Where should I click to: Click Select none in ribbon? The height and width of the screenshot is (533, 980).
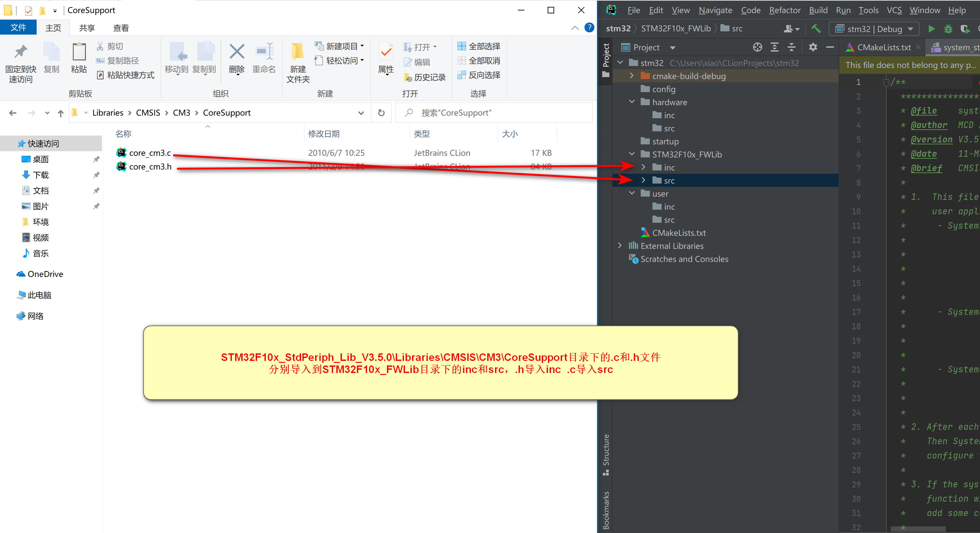[479, 61]
